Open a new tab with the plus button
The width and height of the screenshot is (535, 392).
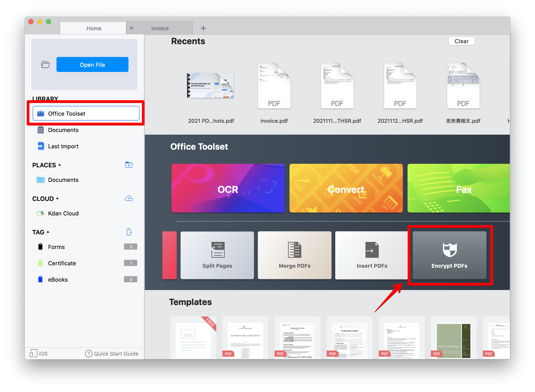coord(203,28)
